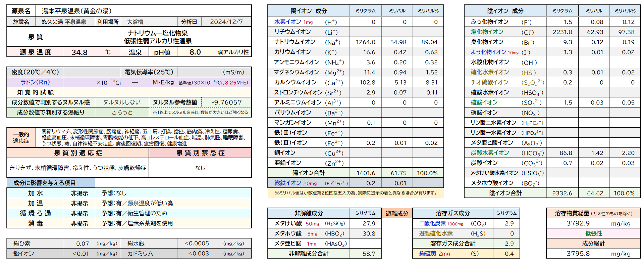Click the purple ラドン(Rn) label
The image size is (644, 262).
click(35, 82)
